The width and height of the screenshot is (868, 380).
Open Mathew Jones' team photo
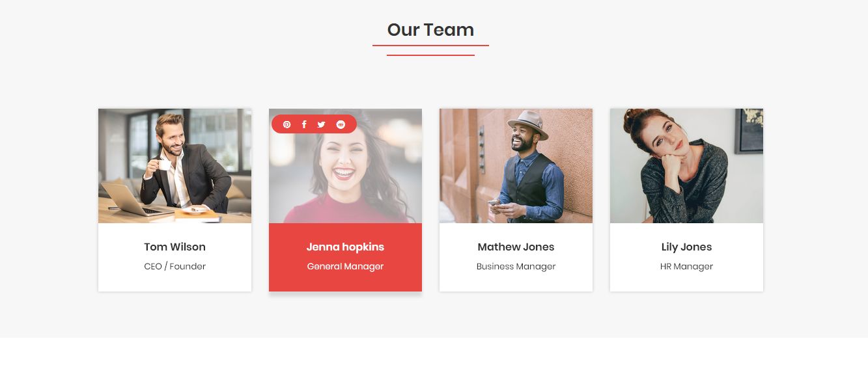(x=516, y=166)
